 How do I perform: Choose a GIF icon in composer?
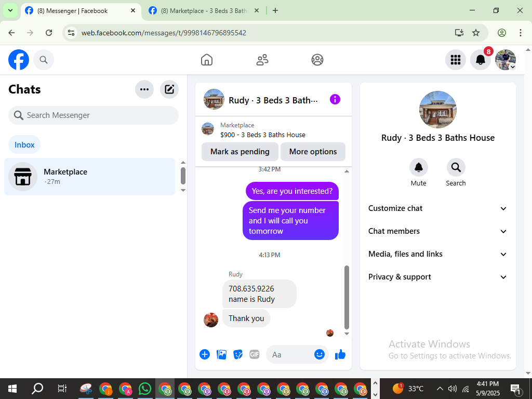tap(255, 354)
